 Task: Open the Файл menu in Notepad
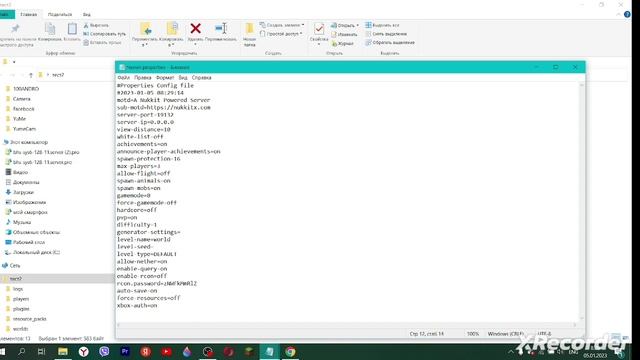pyautogui.click(x=123, y=78)
